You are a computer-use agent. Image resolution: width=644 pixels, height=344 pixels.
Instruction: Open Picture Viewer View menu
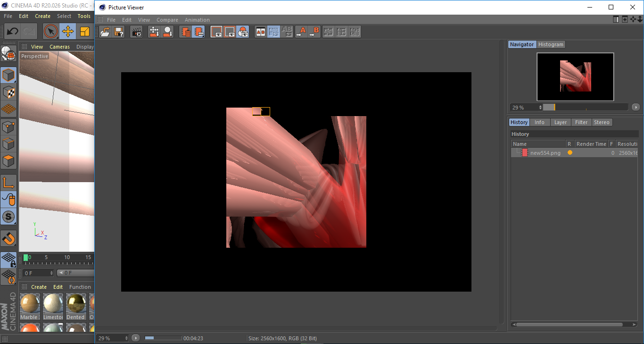(144, 20)
